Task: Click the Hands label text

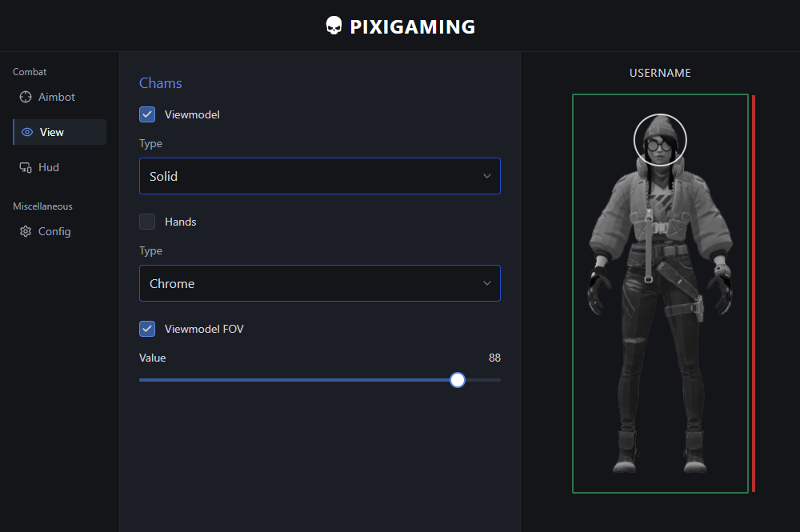Action: pos(181,222)
